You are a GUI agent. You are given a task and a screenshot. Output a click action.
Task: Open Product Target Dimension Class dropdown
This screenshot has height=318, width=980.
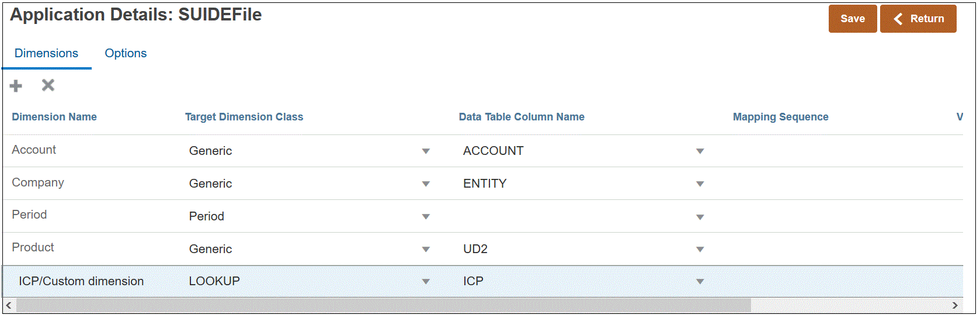(x=426, y=250)
